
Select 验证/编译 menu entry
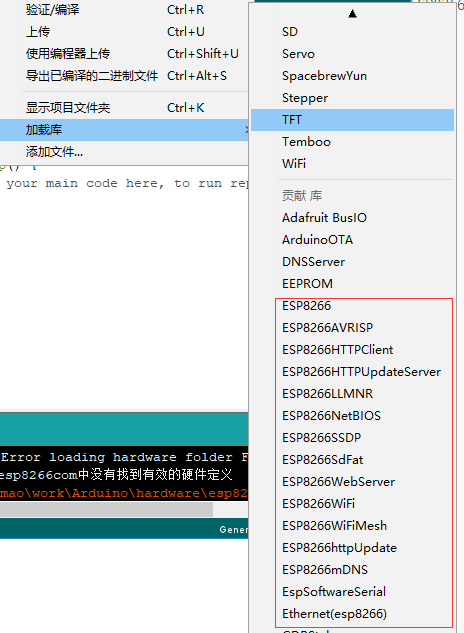point(124,10)
